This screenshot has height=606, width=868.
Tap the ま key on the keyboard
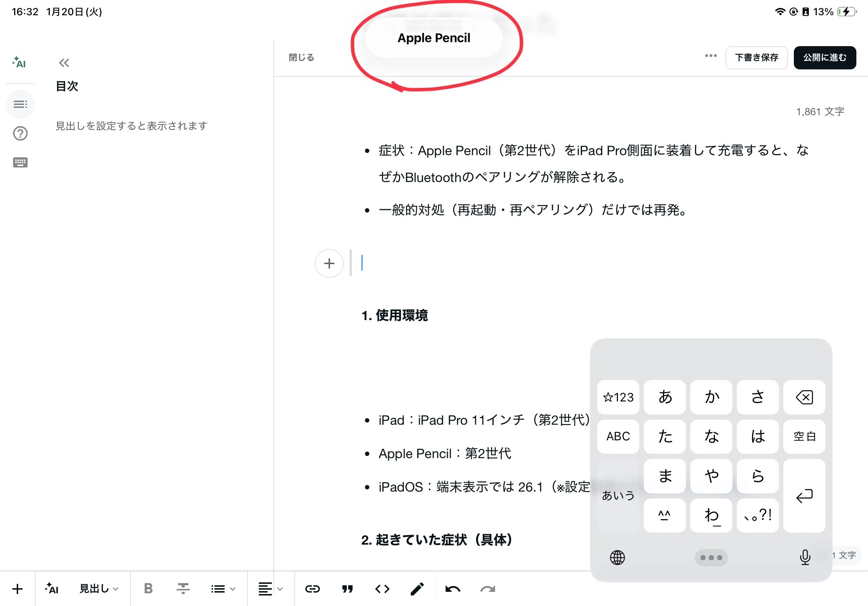tap(664, 476)
